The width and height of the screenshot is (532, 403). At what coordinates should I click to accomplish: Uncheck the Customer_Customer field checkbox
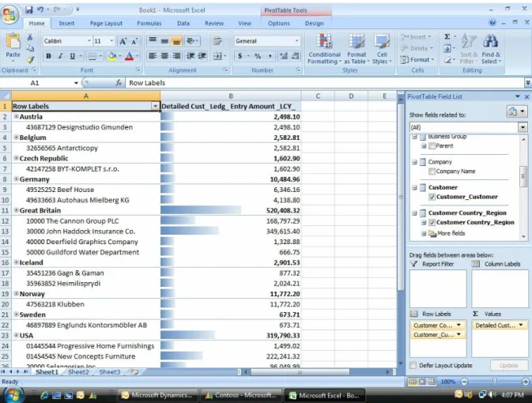point(432,197)
